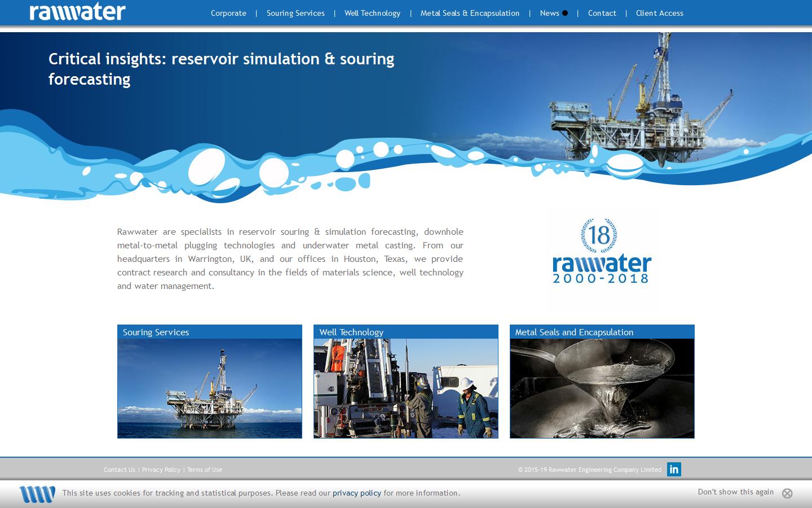
Task: Click the Critical insights banner headline
Action: coord(221,69)
